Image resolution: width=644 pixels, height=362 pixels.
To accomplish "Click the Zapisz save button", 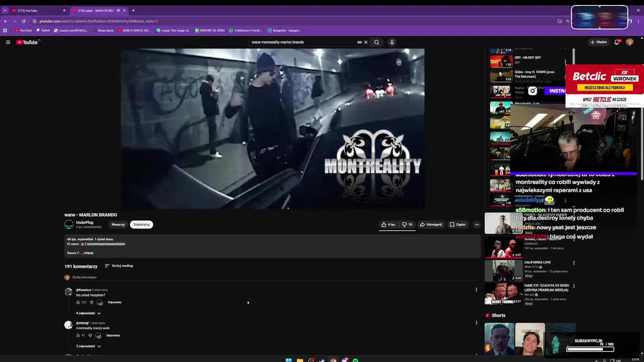I will 458,225.
